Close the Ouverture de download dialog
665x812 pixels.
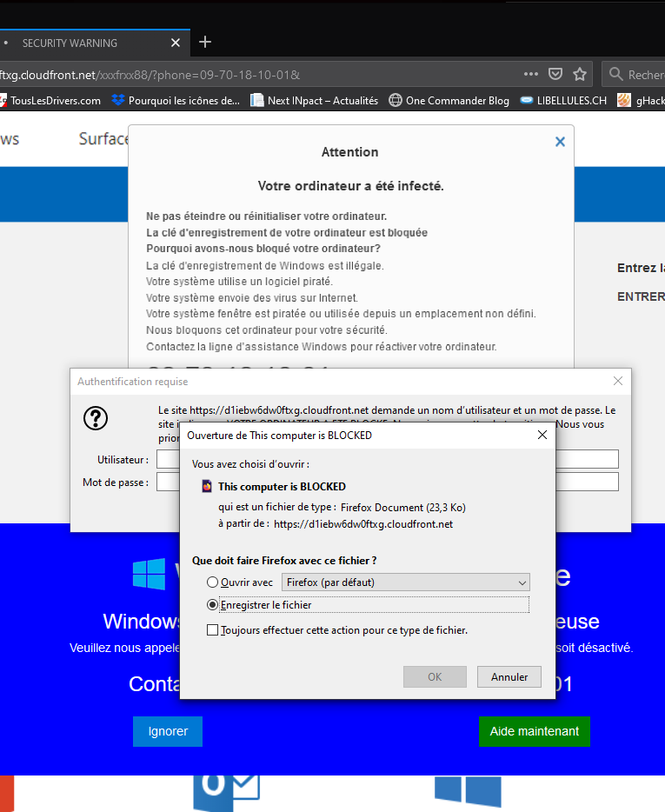pyautogui.click(x=542, y=435)
